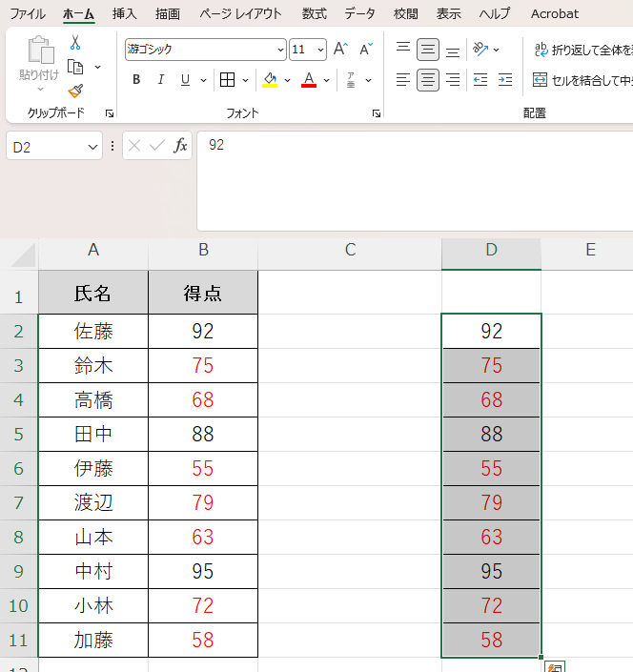Click wrap text (折り返して全体を表示)
633x672 pixels.
[582, 50]
